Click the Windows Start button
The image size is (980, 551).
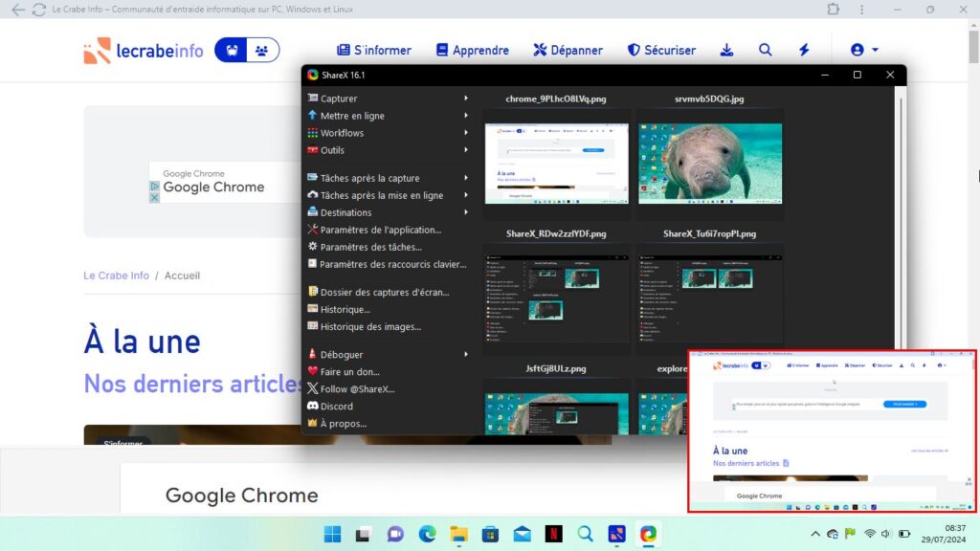332,534
